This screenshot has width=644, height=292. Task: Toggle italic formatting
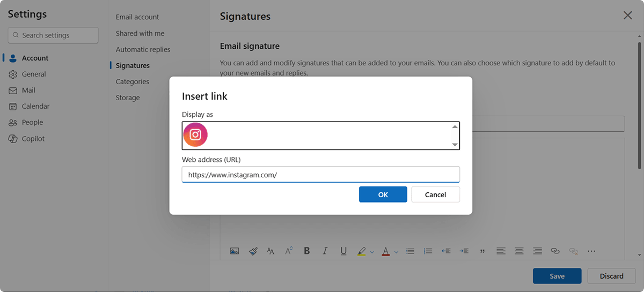click(x=325, y=251)
